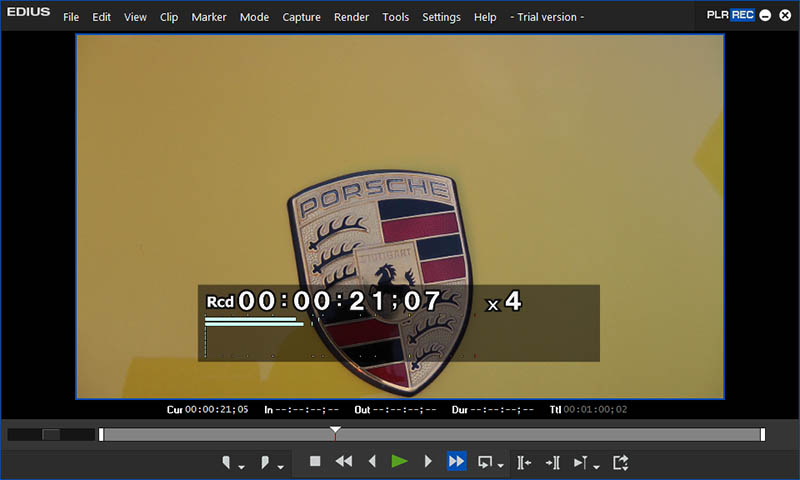Click the green Play button
Viewport: 800px width, 480px height.
[399, 461]
